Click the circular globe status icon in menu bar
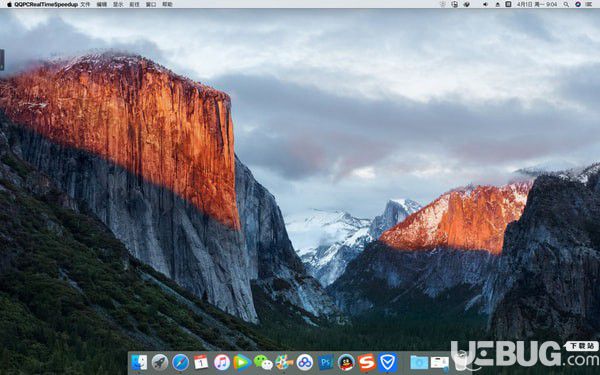The width and height of the screenshot is (600, 375). coord(455,4)
